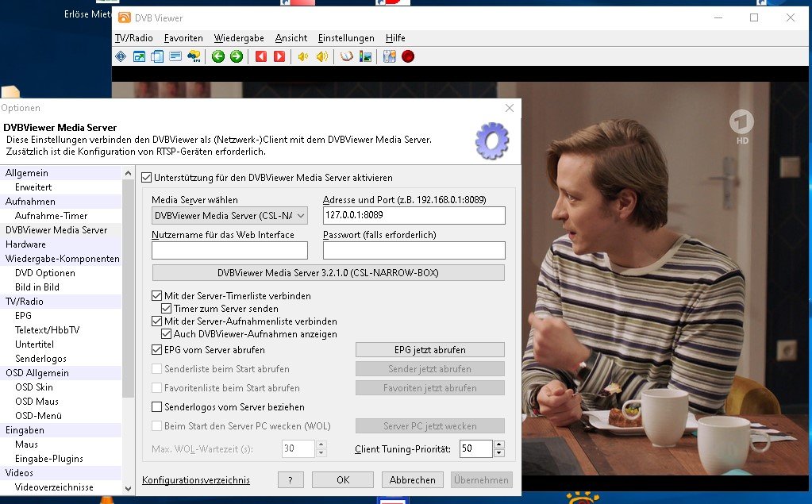Open the Einstellungen menu

(346, 38)
